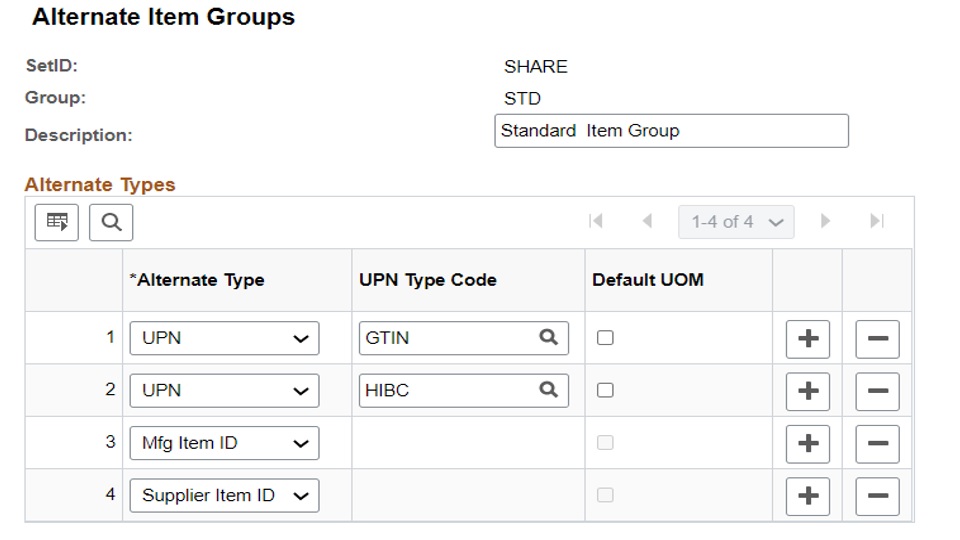The image size is (960, 540).
Task: Open lookup for GTIN UPN Type Code
Action: pos(549,337)
